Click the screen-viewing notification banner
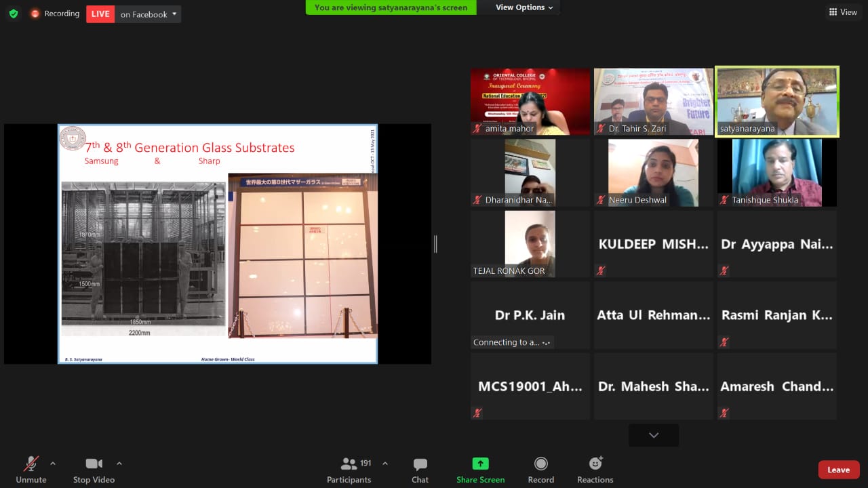The height and width of the screenshot is (488, 868). pos(391,7)
